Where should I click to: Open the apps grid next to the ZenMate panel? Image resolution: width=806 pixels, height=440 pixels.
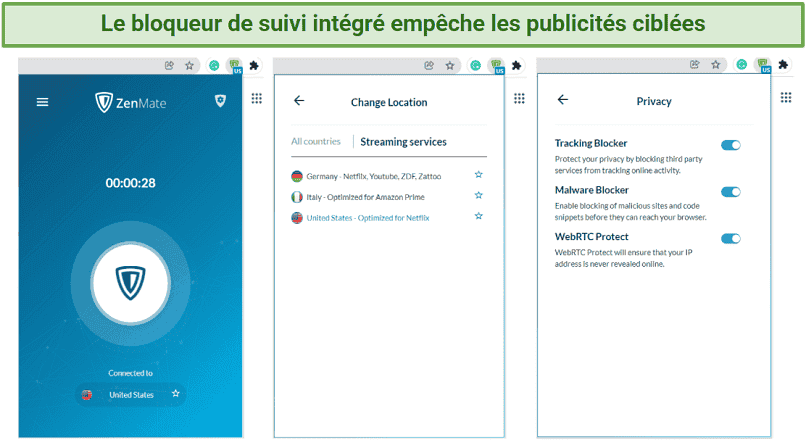click(x=257, y=98)
